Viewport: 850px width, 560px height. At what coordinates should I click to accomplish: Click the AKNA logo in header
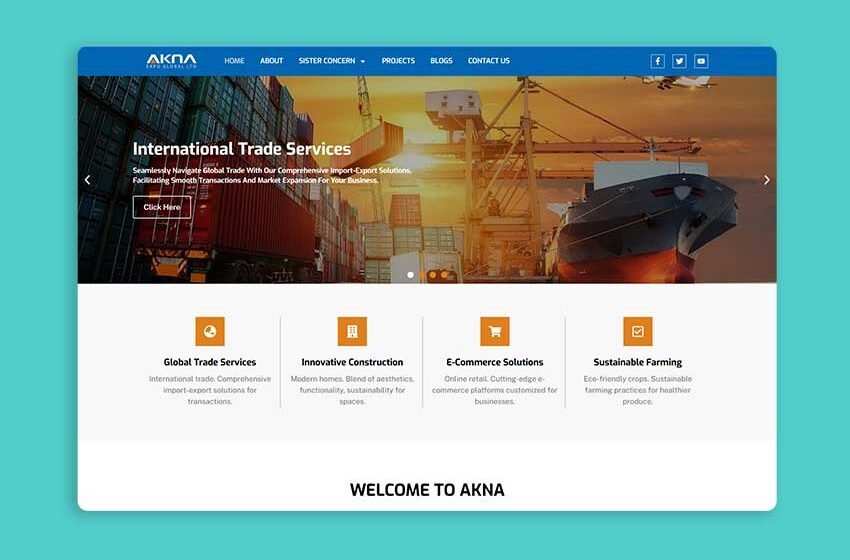[171, 61]
